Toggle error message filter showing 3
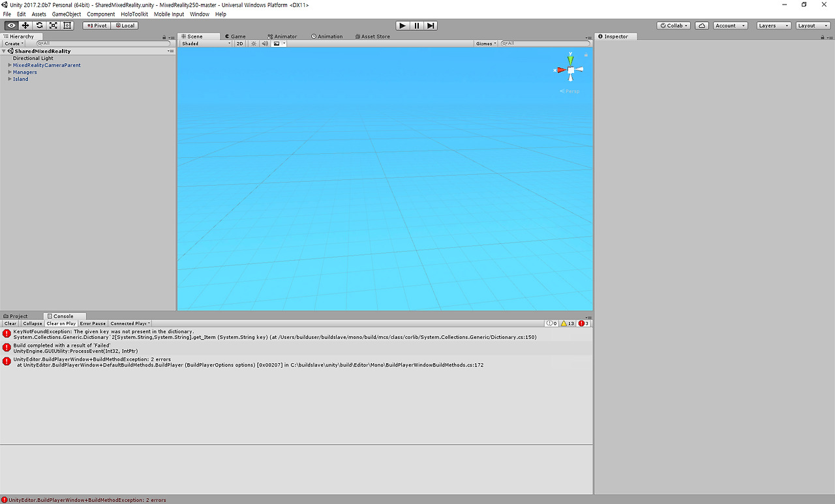This screenshot has width=835, height=504. click(583, 323)
